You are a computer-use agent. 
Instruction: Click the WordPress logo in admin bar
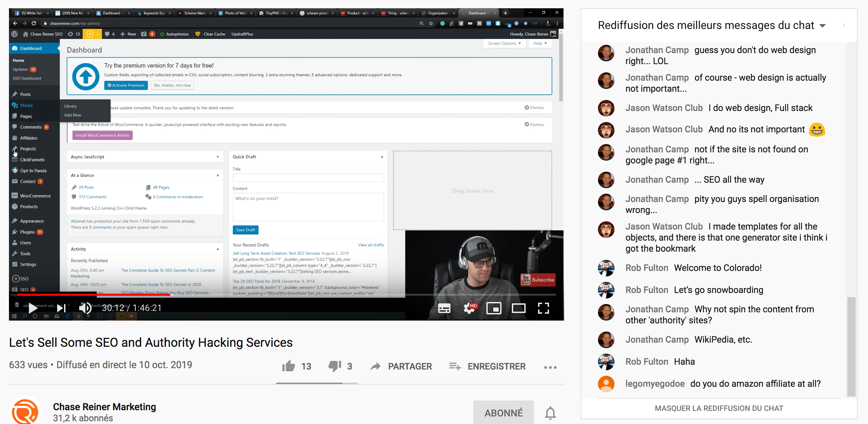pos(14,34)
